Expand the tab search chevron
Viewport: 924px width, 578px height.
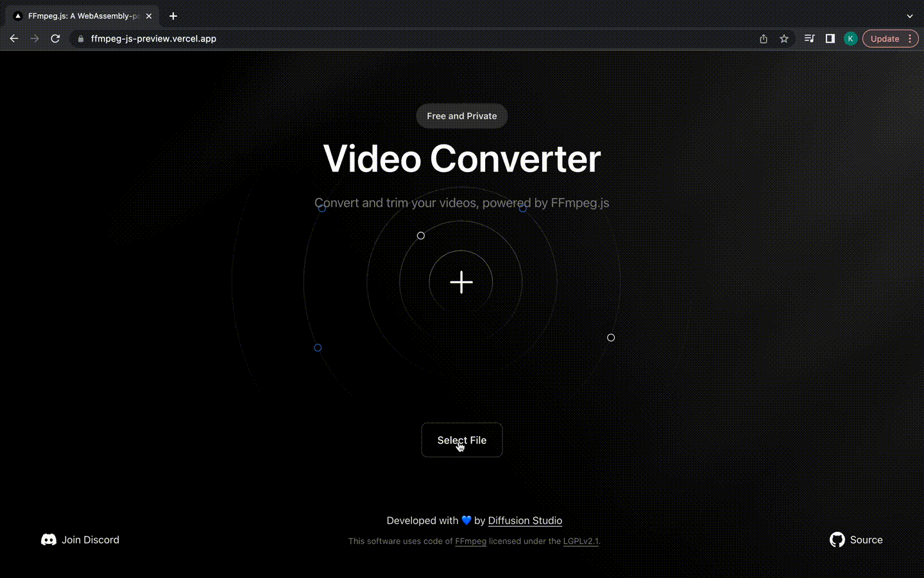[x=909, y=16]
